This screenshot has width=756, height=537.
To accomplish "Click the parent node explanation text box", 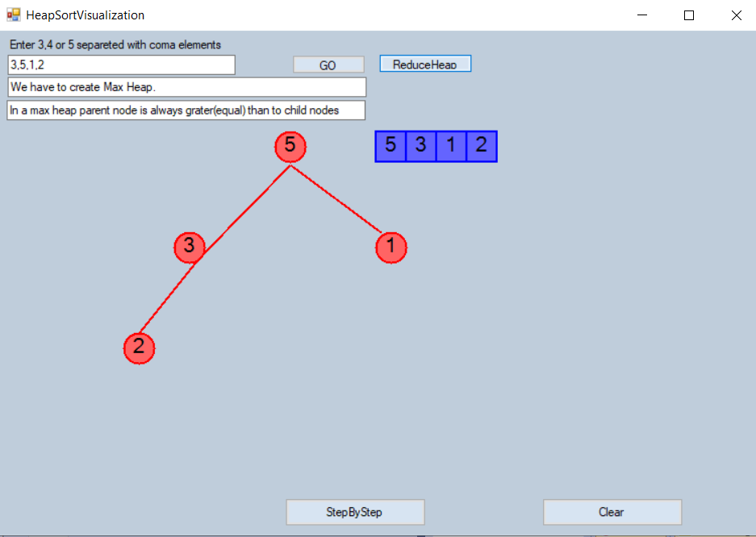I will [186, 110].
